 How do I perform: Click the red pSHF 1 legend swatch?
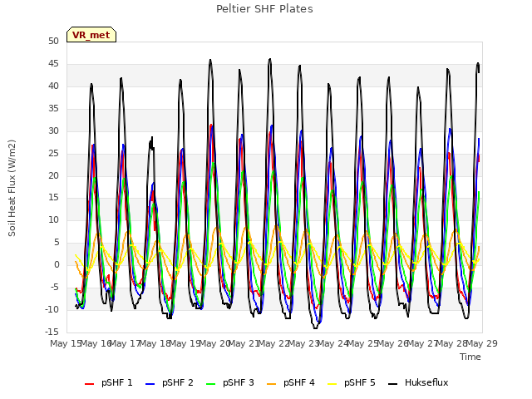coord(89,384)
